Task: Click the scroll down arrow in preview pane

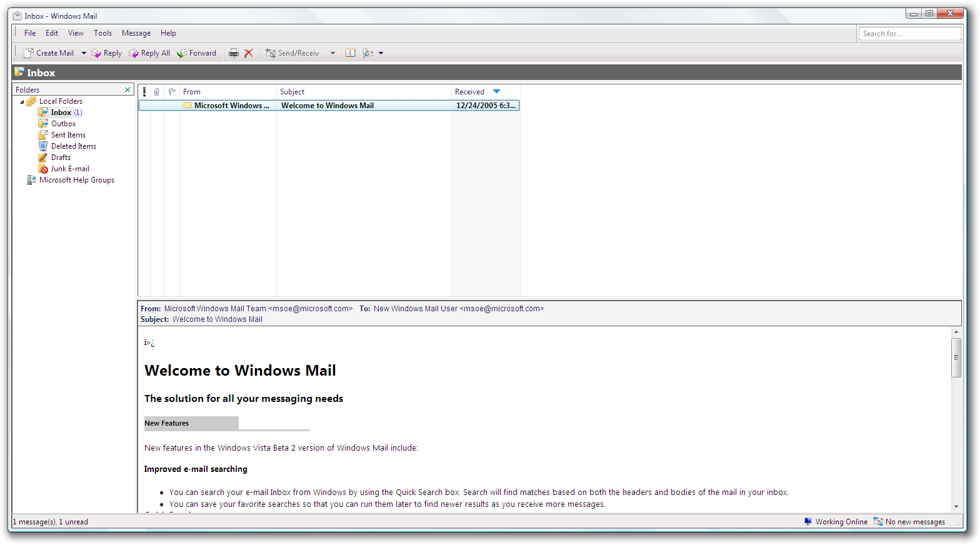Action: pos(956,507)
